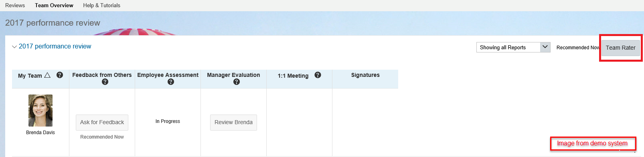This screenshot has height=157, width=644.
Task: Click the Brenda Davis name label
Action: coord(41,133)
